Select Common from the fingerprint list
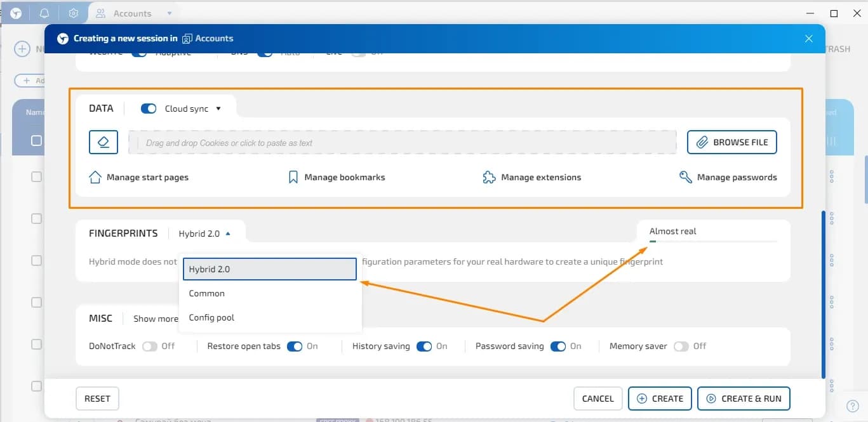This screenshot has width=868, height=422. pyautogui.click(x=207, y=293)
